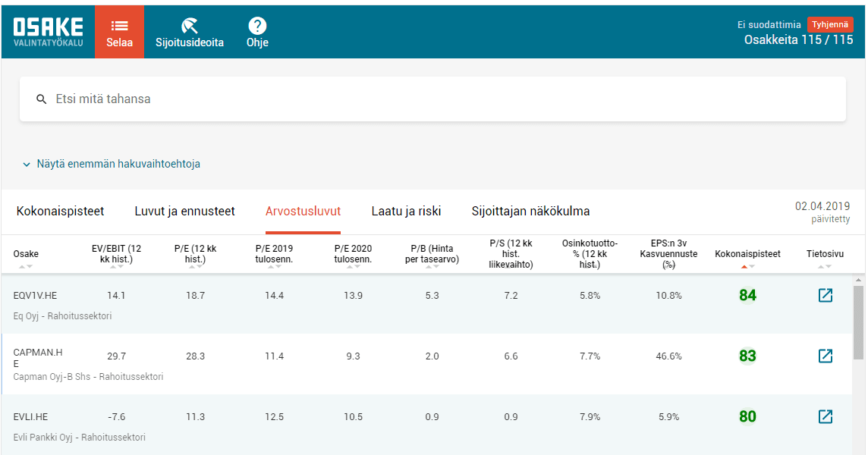Click scrollbar up arrow of table
Screen dimensions: 868x455
pos(858,280)
